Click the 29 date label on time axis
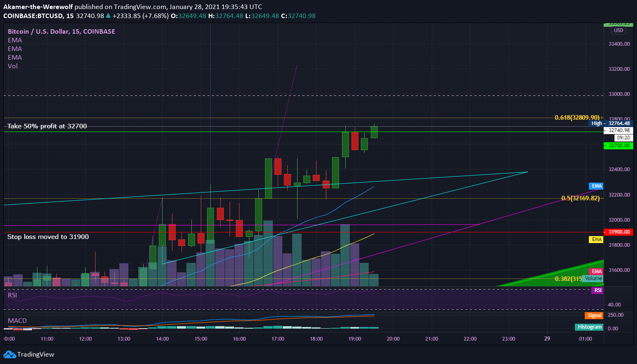Image resolution: width=637 pixels, height=364 pixels. pyautogui.click(x=547, y=339)
